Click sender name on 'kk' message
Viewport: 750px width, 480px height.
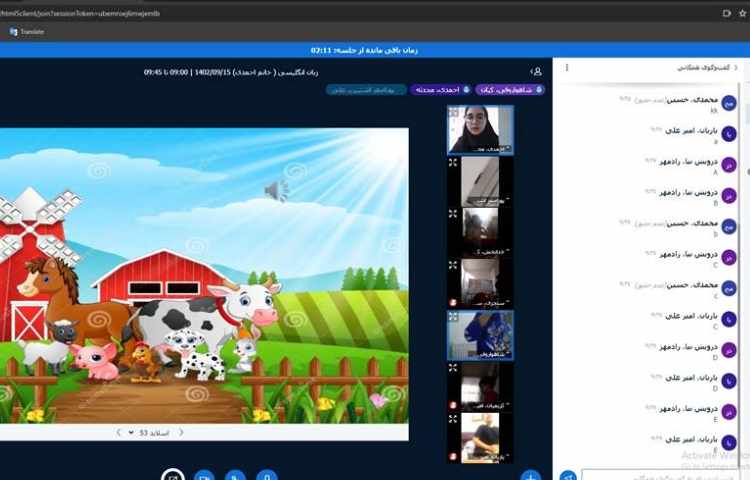click(693, 99)
